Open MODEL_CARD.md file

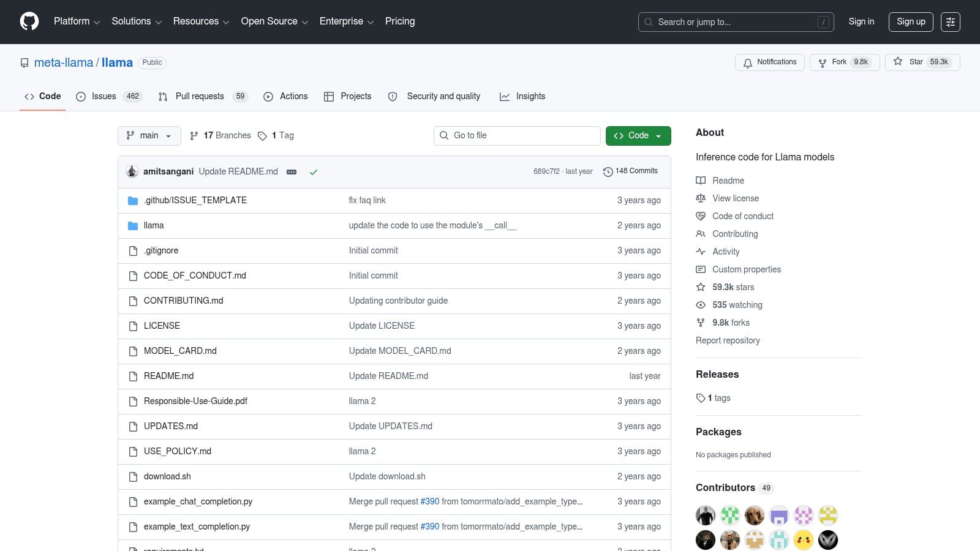point(180,351)
